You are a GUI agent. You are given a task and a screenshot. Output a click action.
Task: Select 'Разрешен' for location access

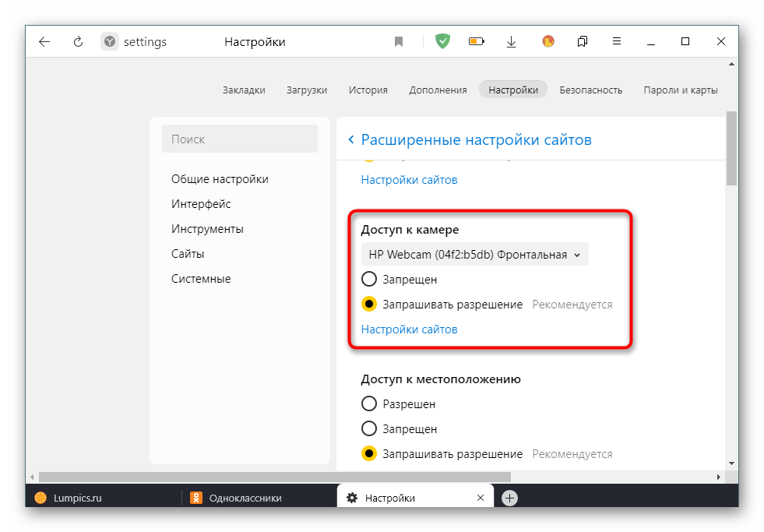[369, 404]
